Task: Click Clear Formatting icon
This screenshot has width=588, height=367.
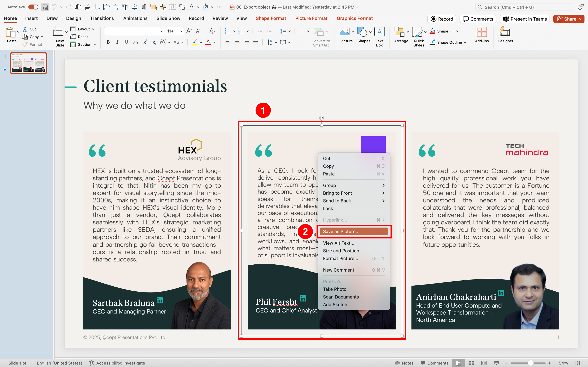Action: click(x=212, y=31)
